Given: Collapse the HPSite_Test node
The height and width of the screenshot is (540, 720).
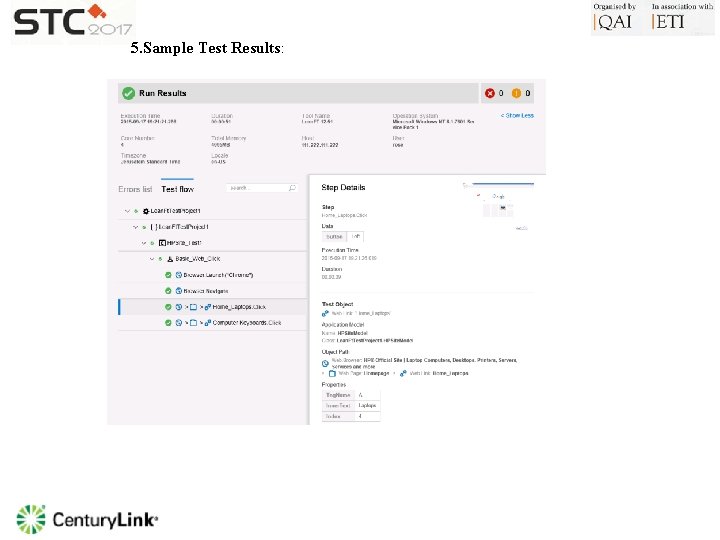Looking at the screenshot, I should pyautogui.click(x=144, y=243).
